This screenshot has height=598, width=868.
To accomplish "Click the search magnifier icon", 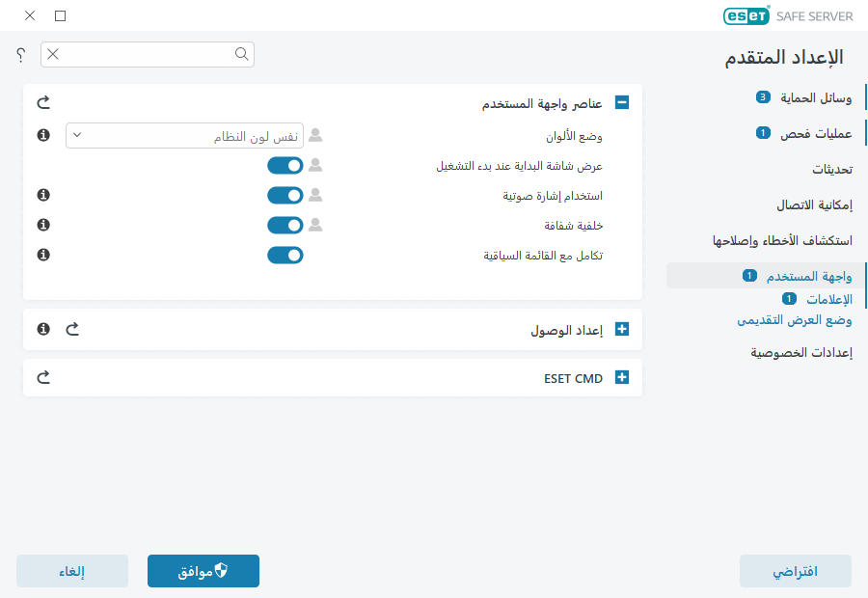I will click(x=241, y=54).
